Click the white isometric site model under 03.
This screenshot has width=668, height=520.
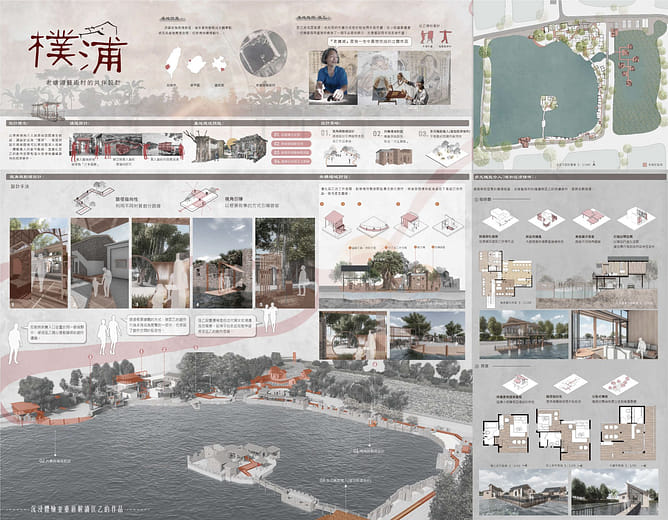coord(447,154)
